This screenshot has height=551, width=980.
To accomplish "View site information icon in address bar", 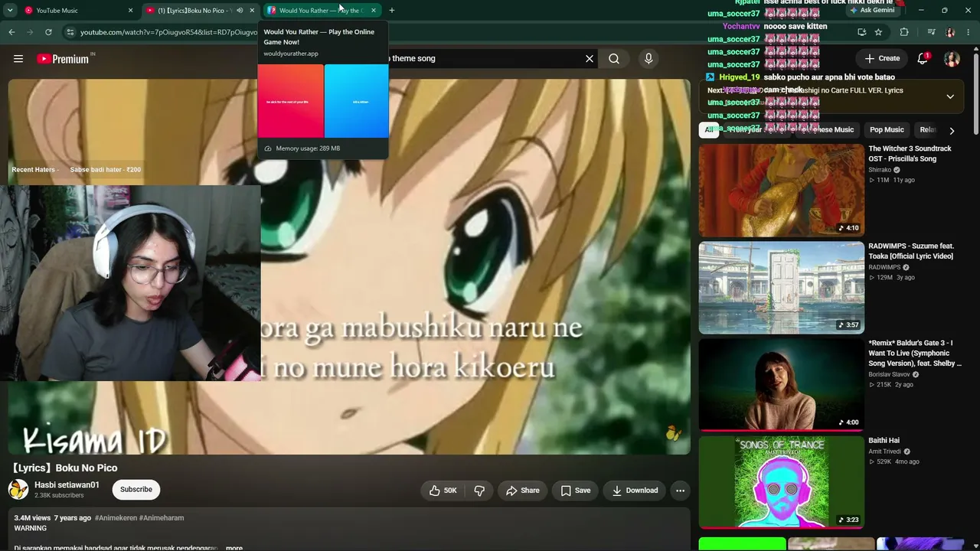I will (70, 32).
